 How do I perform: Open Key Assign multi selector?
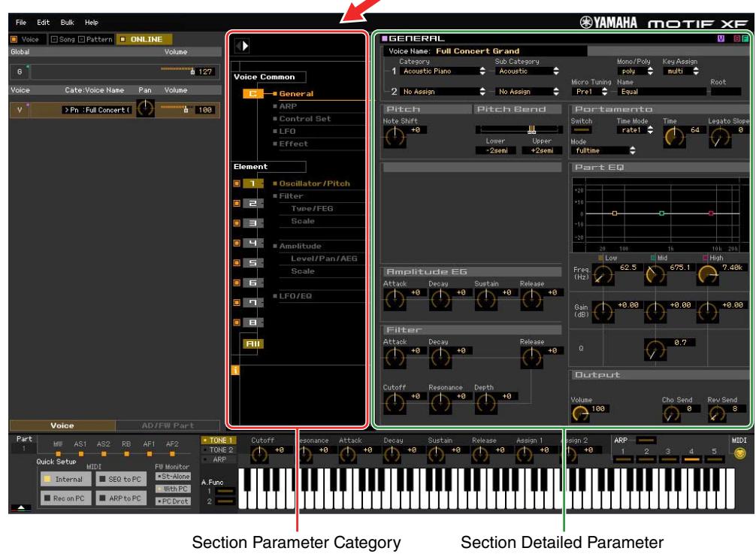(x=681, y=71)
